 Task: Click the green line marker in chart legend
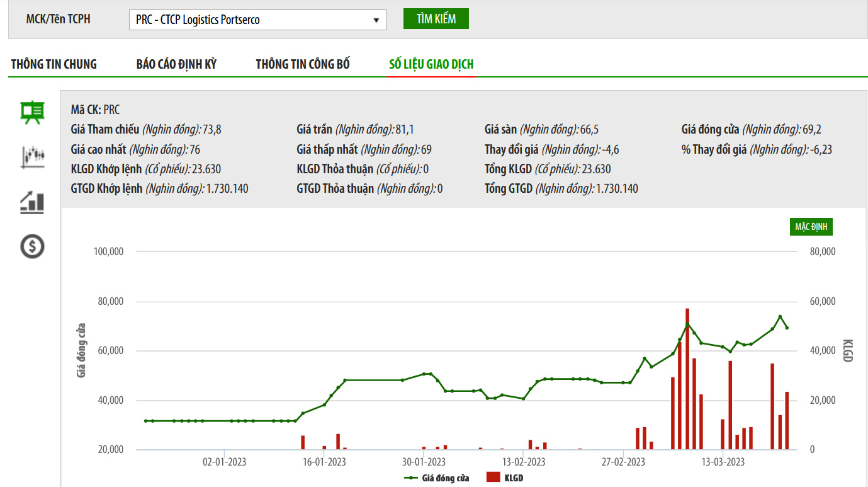(x=411, y=478)
